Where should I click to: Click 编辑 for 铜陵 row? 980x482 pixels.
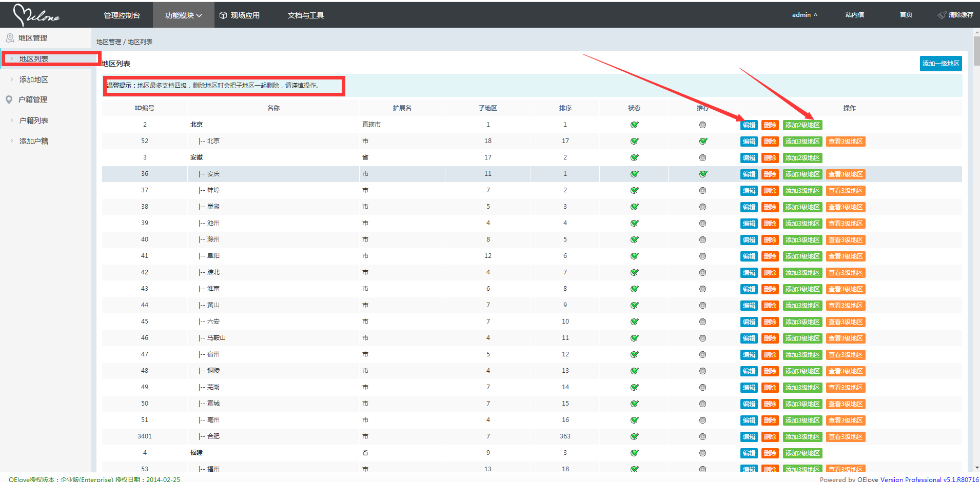(749, 371)
